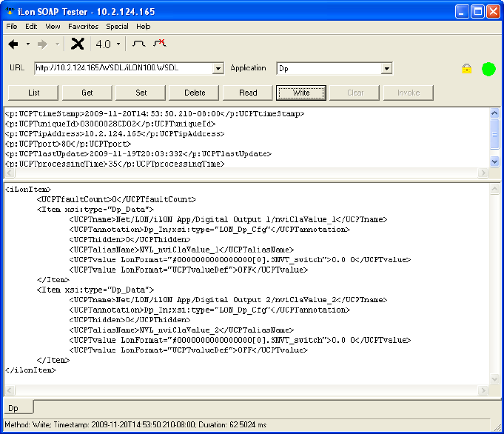Click the UCPTaliasName NVL_nviClaValue_1 line
This screenshot has width=504, height=434.
pos(181,250)
